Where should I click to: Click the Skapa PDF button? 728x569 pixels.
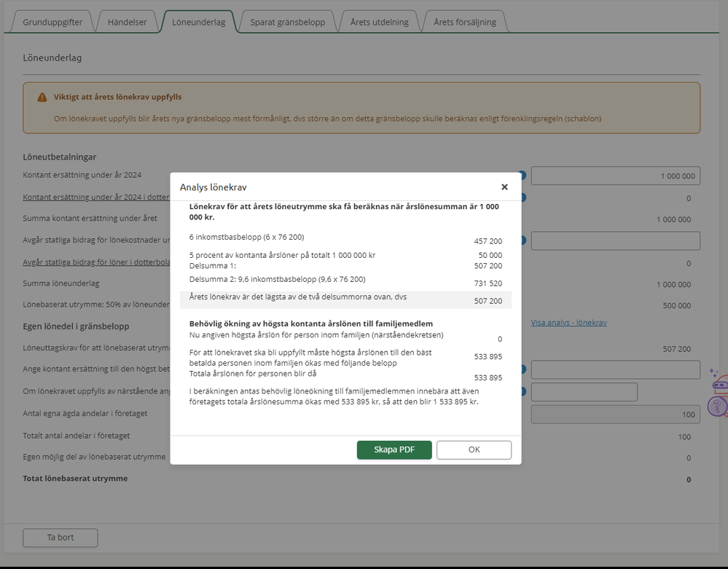tap(394, 450)
